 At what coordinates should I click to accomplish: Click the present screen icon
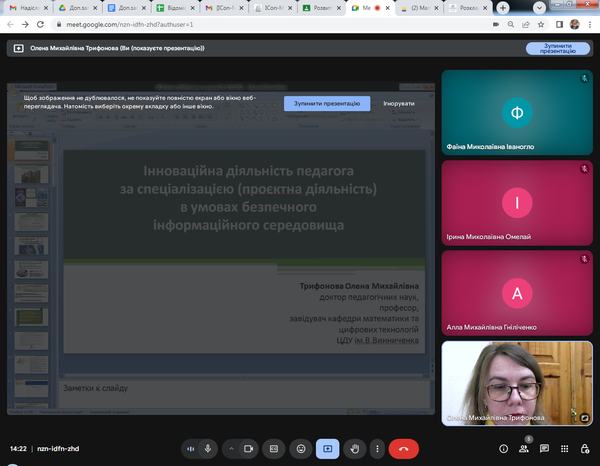point(327,449)
